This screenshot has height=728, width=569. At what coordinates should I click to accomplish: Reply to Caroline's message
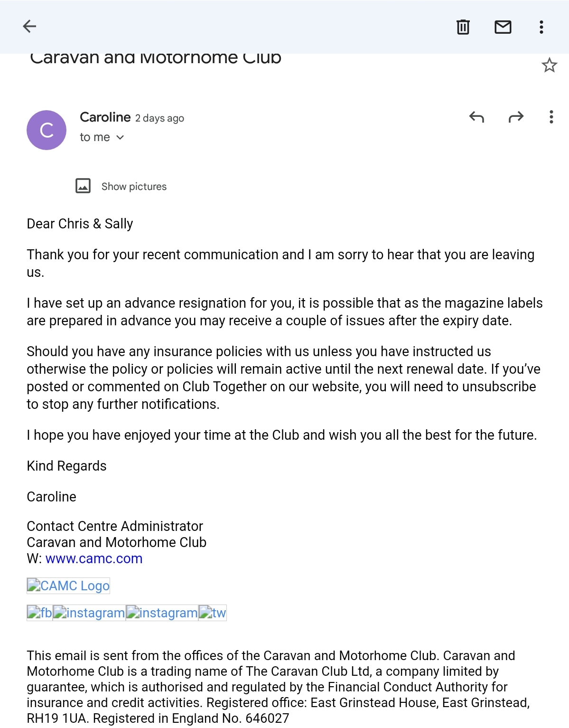pyautogui.click(x=476, y=117)
